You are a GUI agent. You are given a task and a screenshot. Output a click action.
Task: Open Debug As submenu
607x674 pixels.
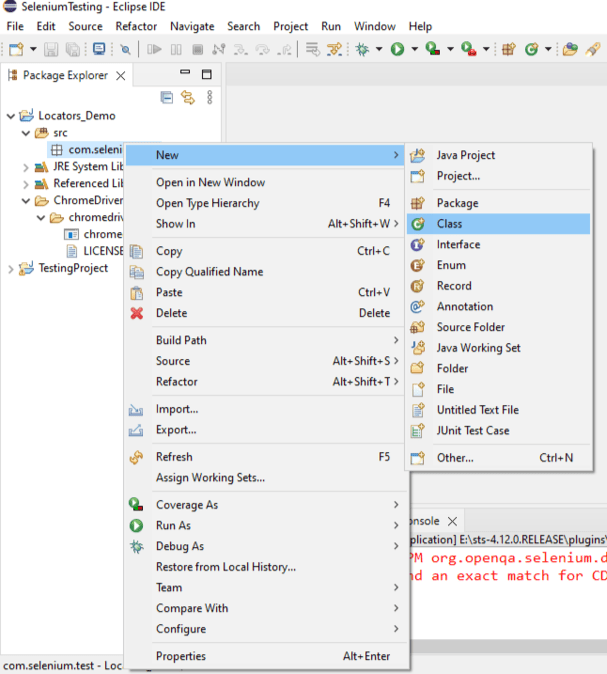point(265,546)
